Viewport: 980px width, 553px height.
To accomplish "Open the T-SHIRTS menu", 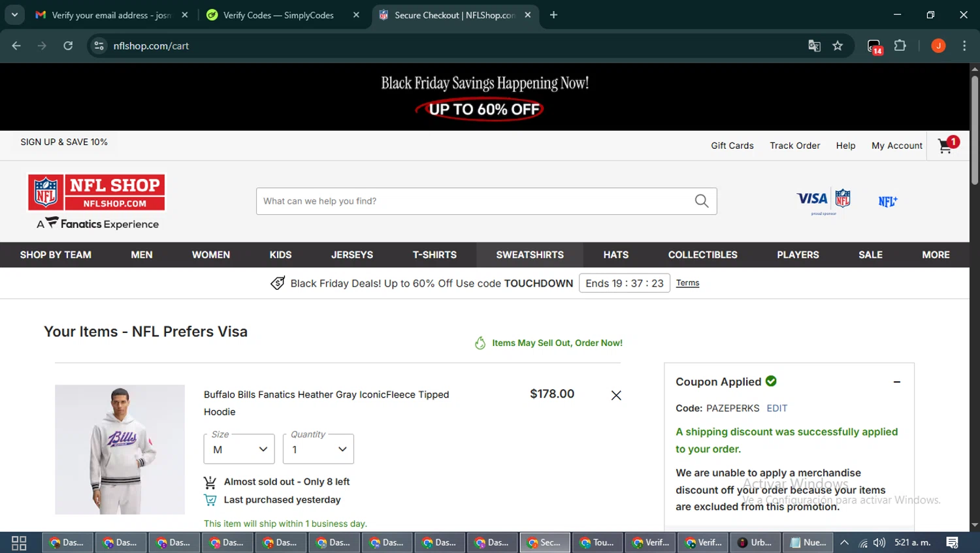I will pyautogui.click(x=434, y=255).
